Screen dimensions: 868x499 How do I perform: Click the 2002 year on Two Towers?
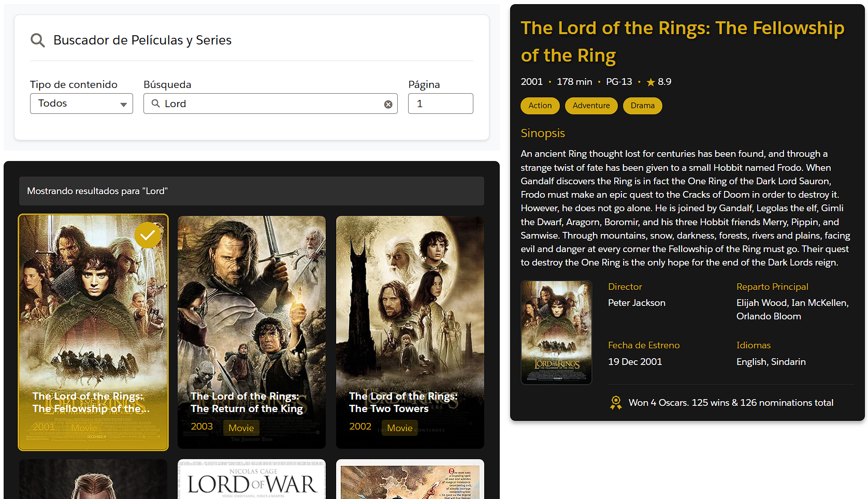click(x=360, y=427)
